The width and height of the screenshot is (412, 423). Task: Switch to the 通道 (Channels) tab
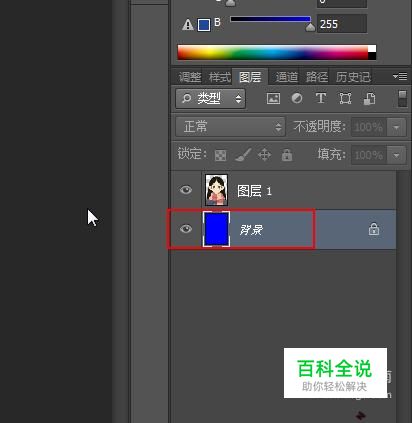(287, 77)
